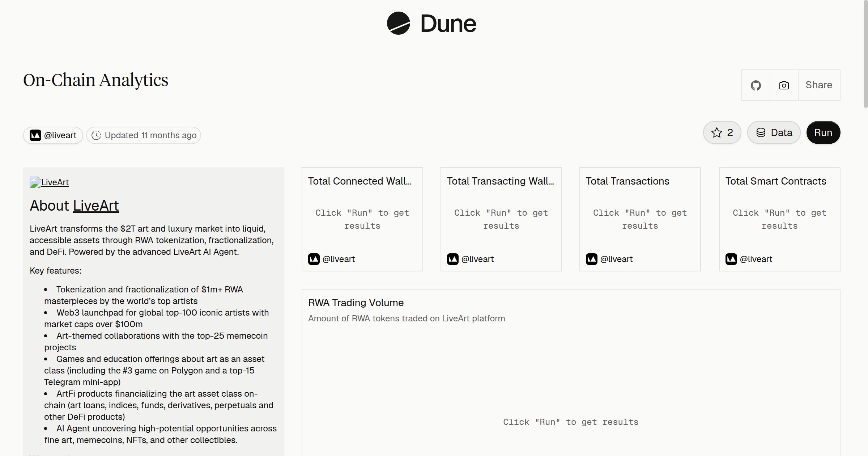Click the page vertical scrollbar
Viewport: 868px width, 456px height.
tap(865, 54)
